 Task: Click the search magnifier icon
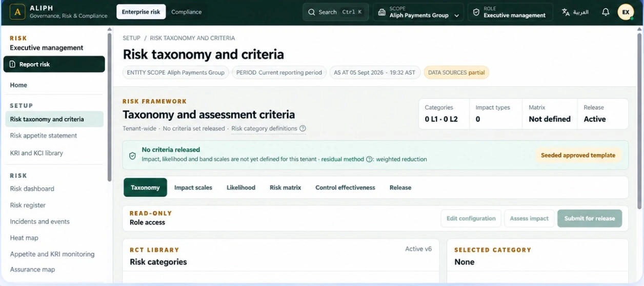[x=311, y=12]
